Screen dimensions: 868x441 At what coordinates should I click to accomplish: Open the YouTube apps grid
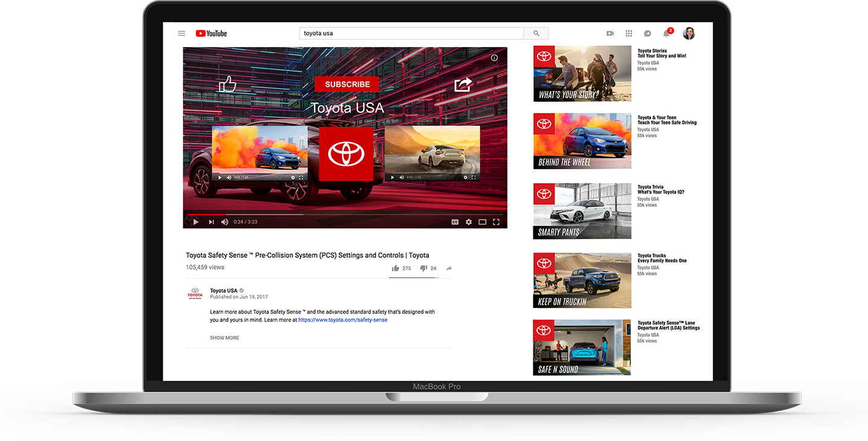point(629,34)
